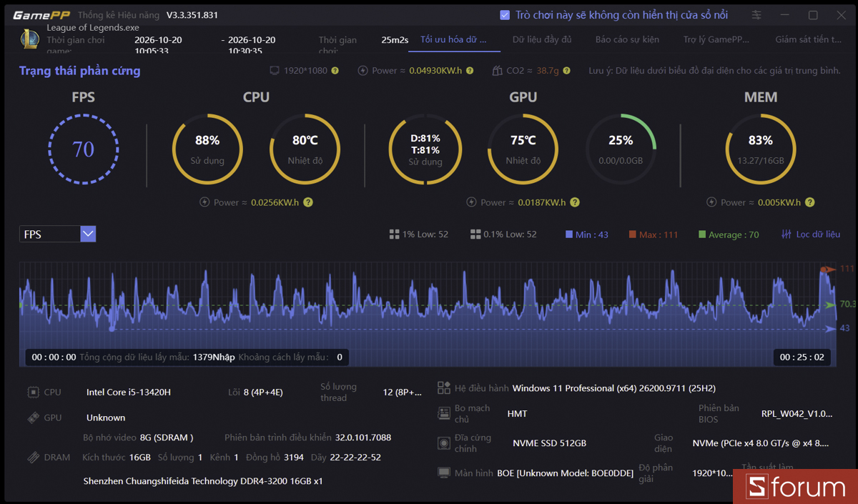The width and height of the screenshot is (858, 504).
Task: Click the Intel Core i5-13420H text
Action: pos(129,392)
